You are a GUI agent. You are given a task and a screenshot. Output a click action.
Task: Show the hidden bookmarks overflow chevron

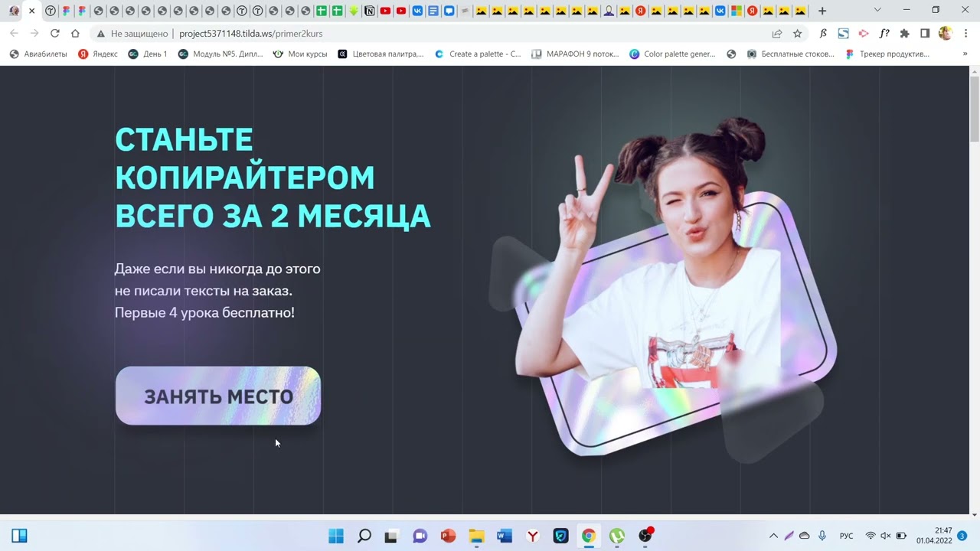click(965, 54)
